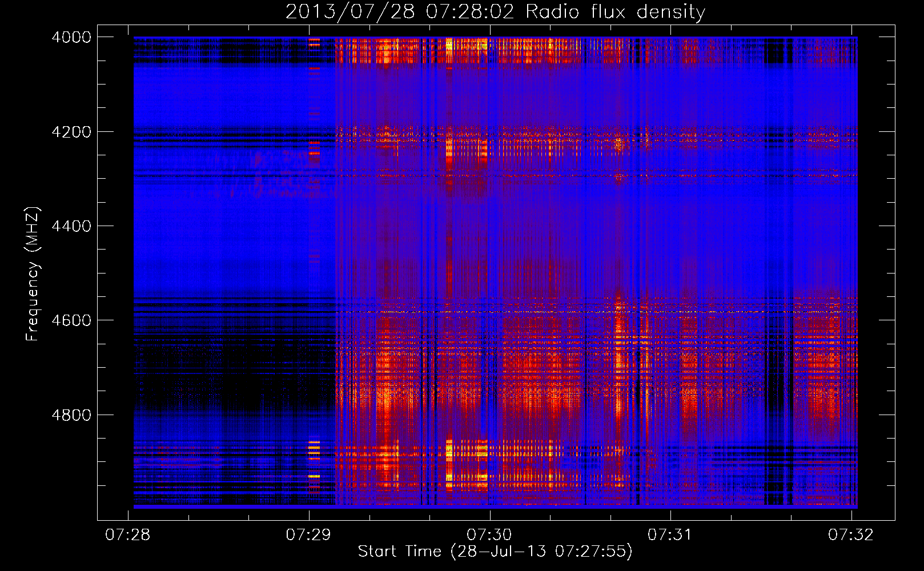The height and width of the screenshot is (571, 924).
Task: Click the 4400 frequency tick label
Action: tap(71, 226)
